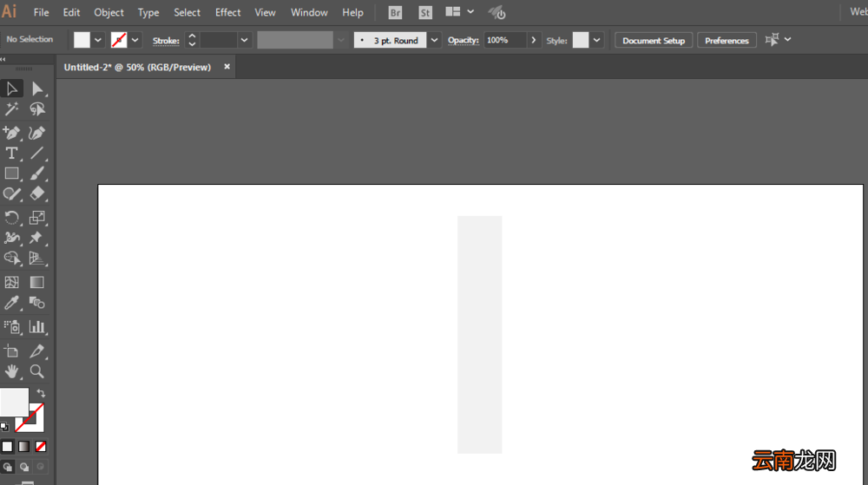Open the stroke color dropdown
Image resolution: width=868 pixels, height=485 pixels.
[x=135, y=40]
